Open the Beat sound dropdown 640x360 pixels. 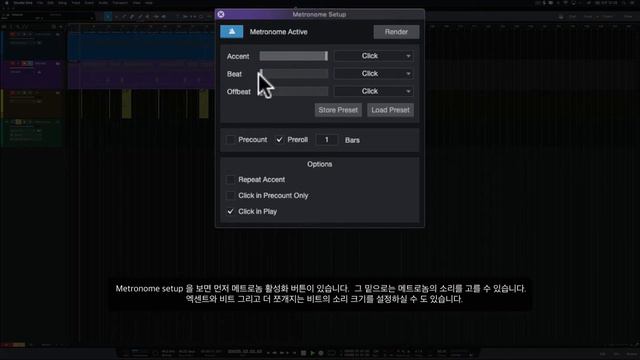tap(373, 74)
